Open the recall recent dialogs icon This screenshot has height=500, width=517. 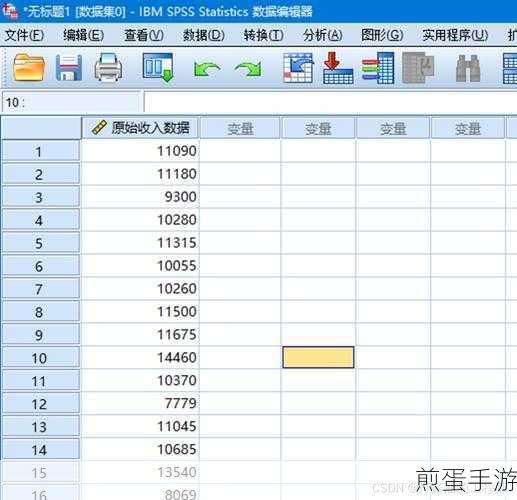pos(158,68)
